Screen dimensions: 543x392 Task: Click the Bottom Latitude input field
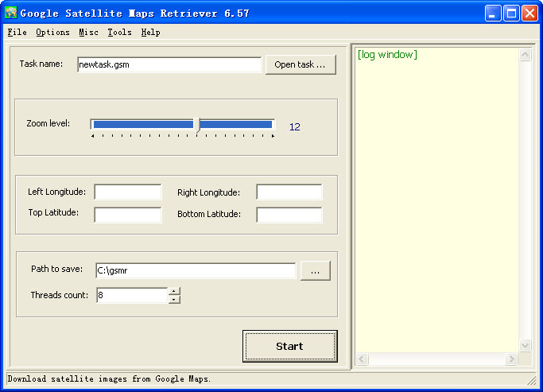289,215
